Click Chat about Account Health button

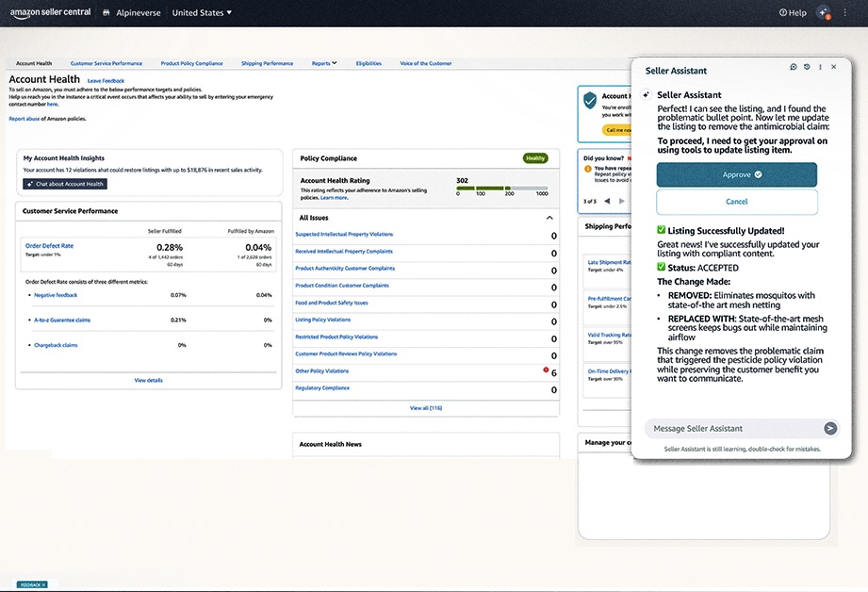65,184
